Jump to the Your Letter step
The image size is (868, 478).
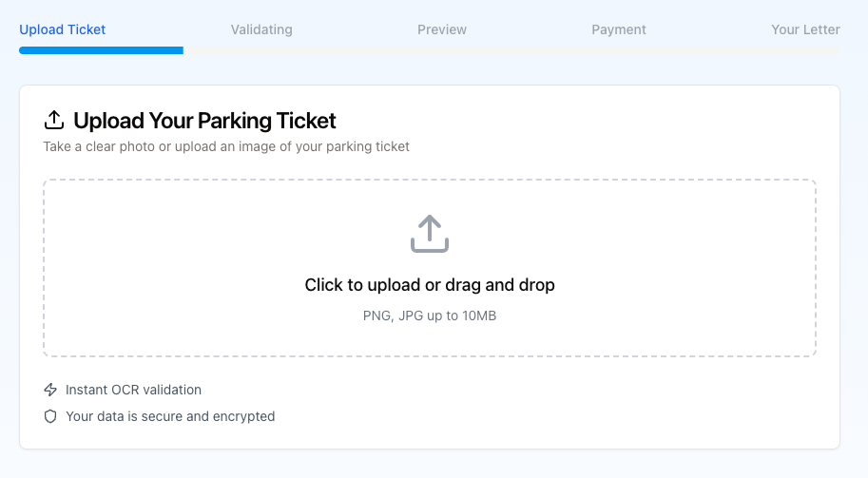tap(805, 29)
